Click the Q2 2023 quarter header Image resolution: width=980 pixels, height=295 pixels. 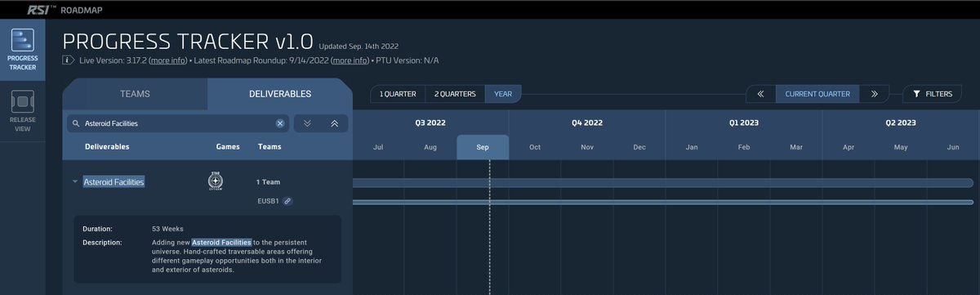tap(901, 123)
